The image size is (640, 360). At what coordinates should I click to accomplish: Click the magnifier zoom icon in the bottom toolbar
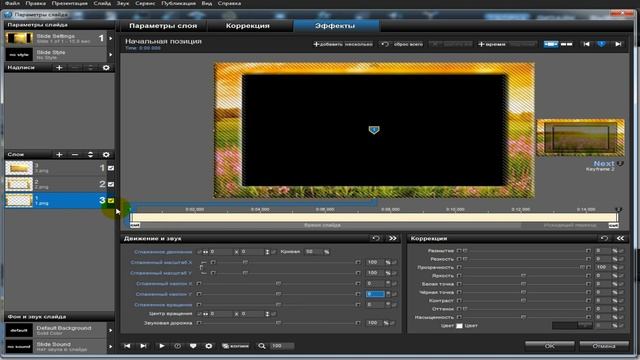coord(262,346)
